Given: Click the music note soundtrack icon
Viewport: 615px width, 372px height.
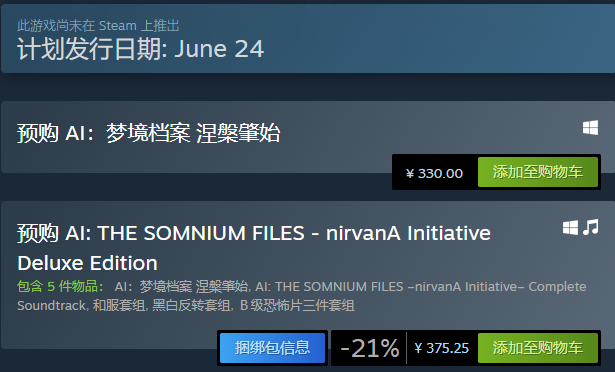Looking at the screenshot, I should pyautogui.click(x=591, y=227).
